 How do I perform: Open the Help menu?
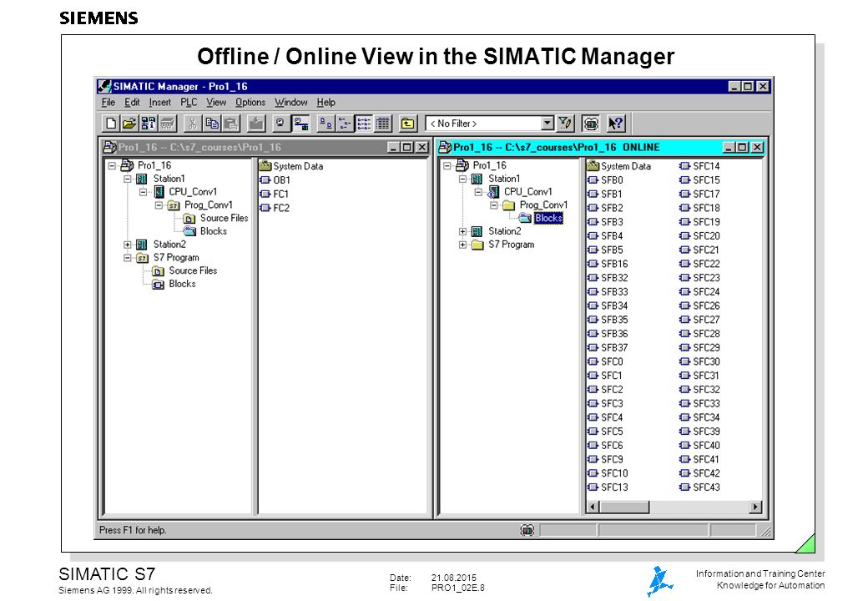[325, 103]
